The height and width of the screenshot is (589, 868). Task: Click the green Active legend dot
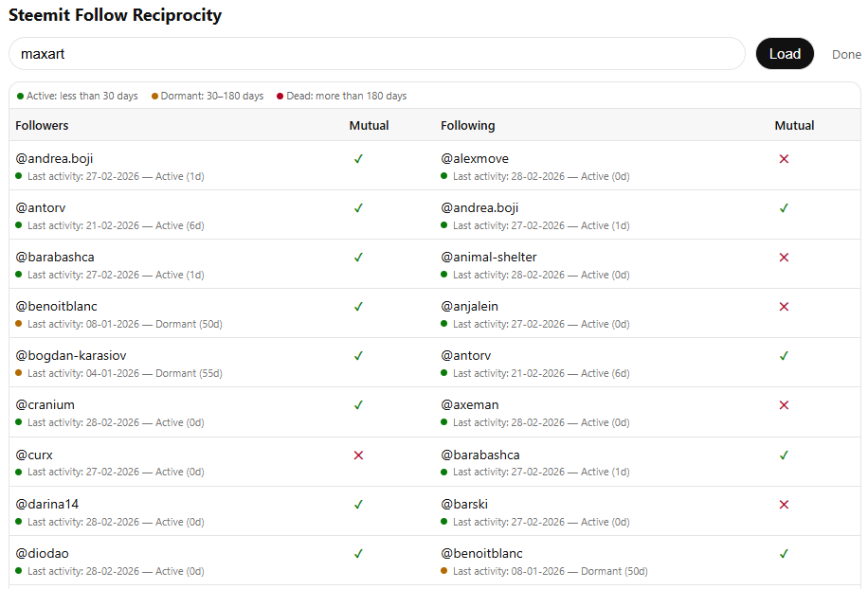point(20,97)
